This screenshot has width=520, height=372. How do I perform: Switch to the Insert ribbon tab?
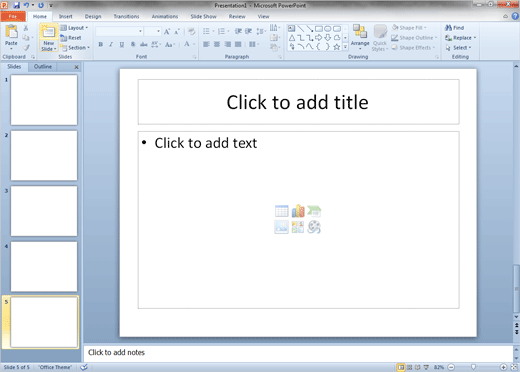[66, 16]
